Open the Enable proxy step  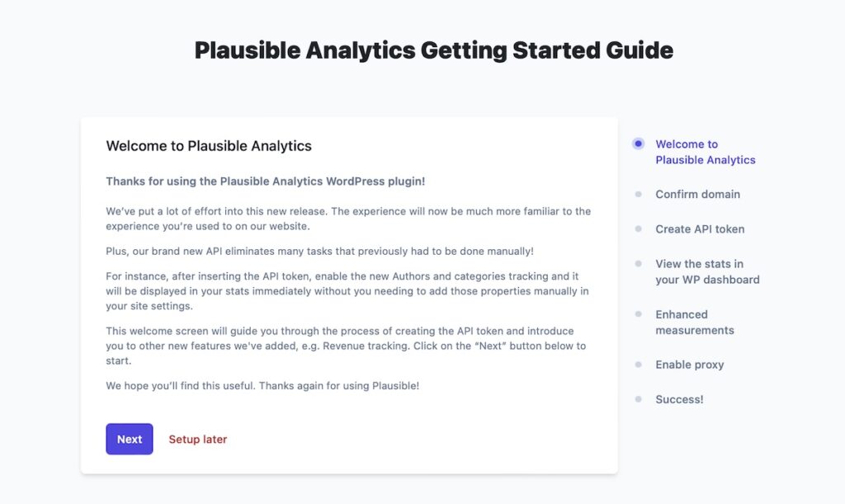pos(689,364)
